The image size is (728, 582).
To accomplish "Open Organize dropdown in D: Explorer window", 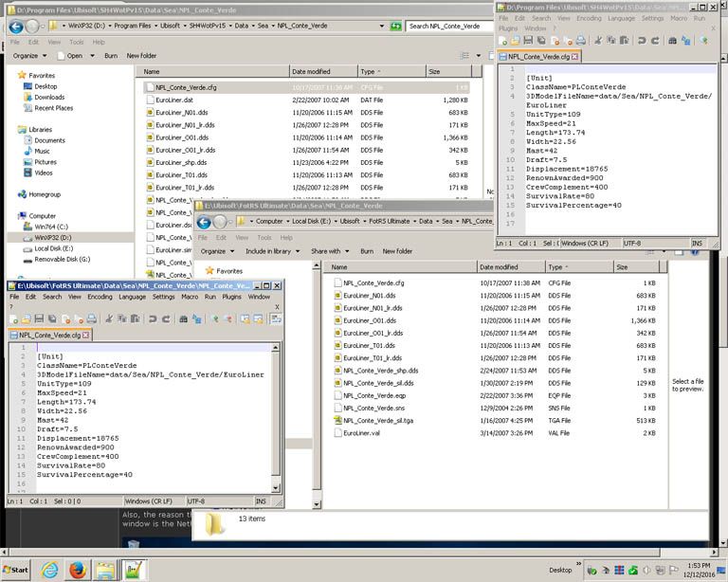I will [x=29, y=56].
